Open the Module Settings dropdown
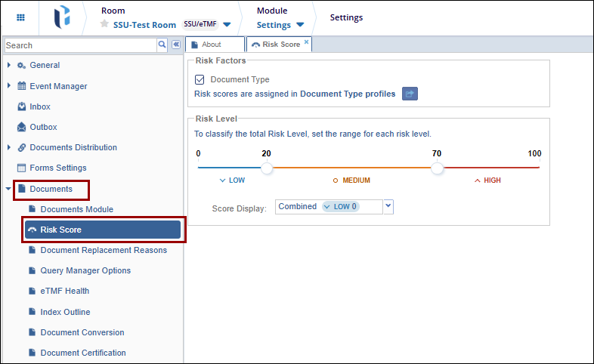The width and height of the screenshot is (594, 364). pos(299,25)
